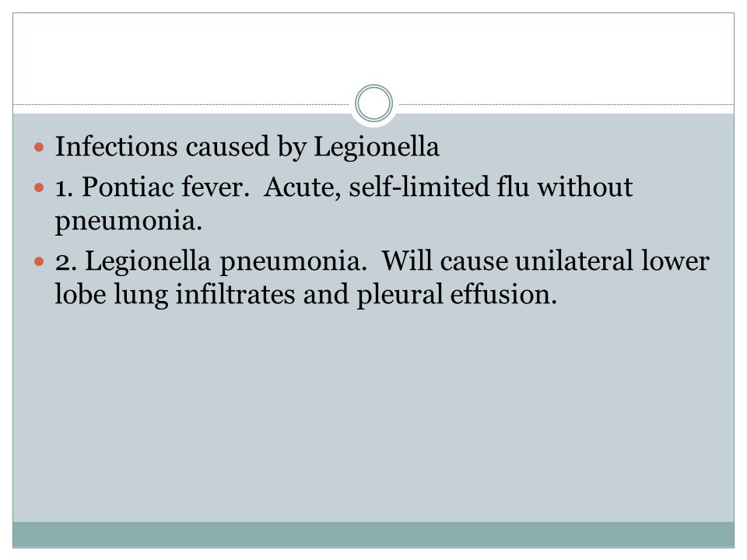Viewport: 747px width, 560px height.
Task: Click the teal footer bar at the slide bottom
Action: [373, 534]
